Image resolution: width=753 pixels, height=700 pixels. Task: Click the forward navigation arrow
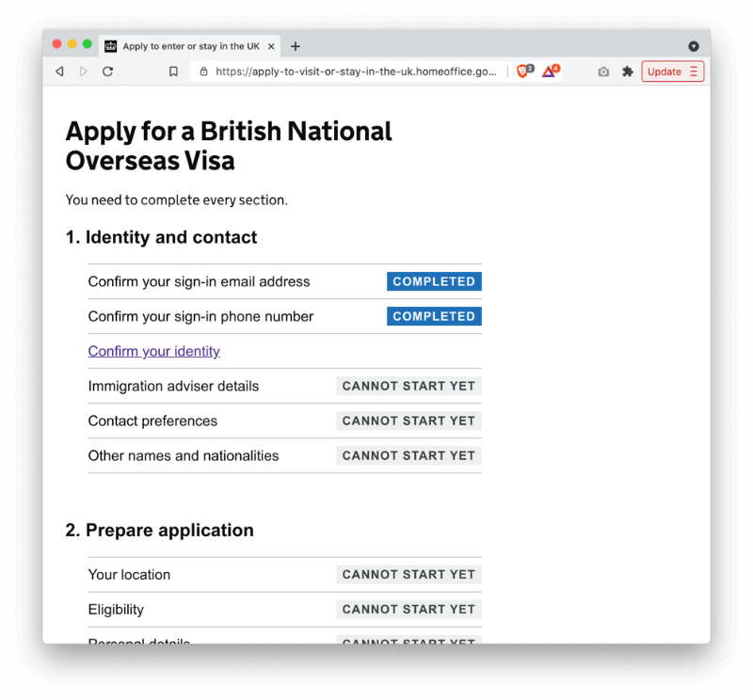coord(84,72)
